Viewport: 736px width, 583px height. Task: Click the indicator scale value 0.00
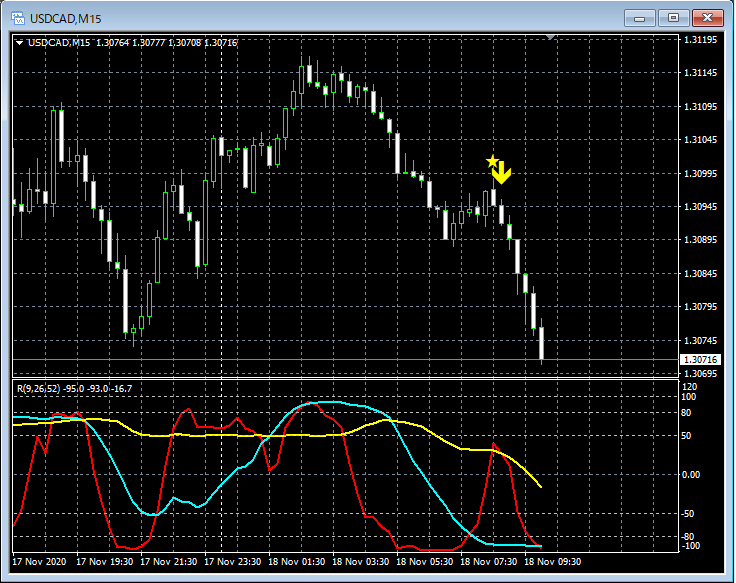pos(691,474)
